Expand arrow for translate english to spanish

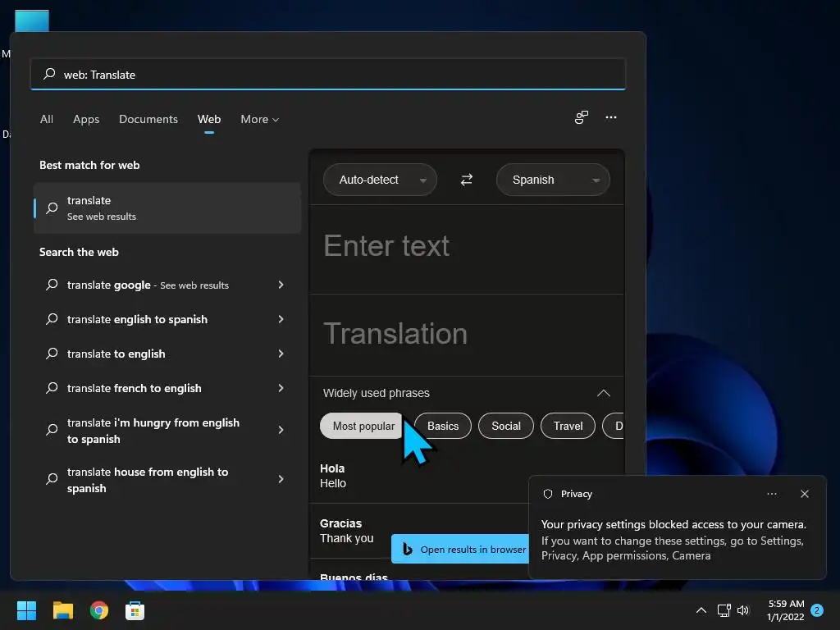pos(281,319)
